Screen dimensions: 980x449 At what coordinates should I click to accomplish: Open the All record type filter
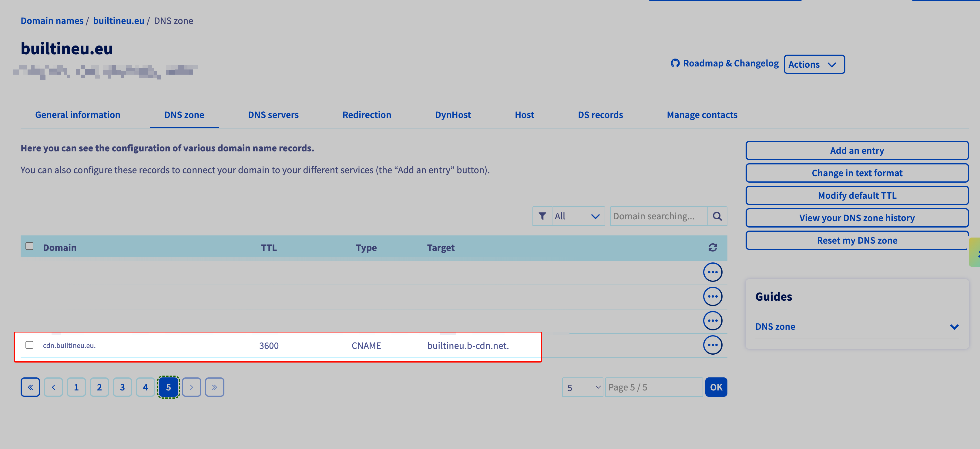tap(578, 216)
